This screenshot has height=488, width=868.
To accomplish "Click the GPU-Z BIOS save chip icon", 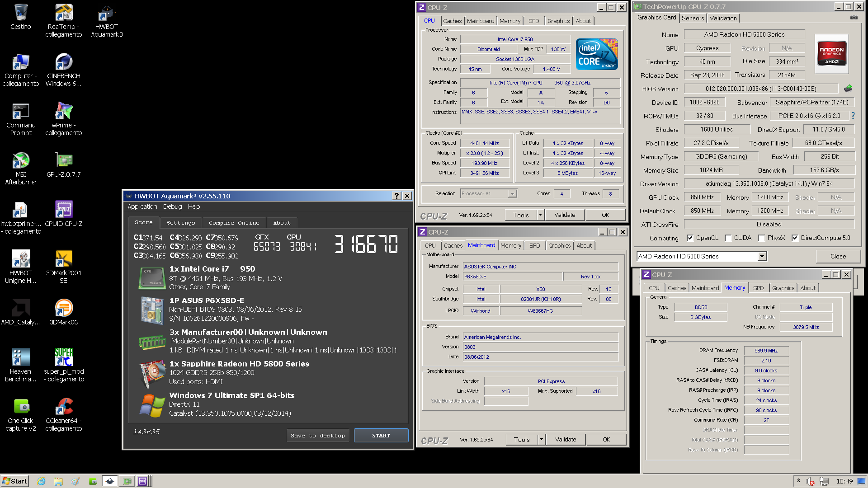I will point(848,89).
